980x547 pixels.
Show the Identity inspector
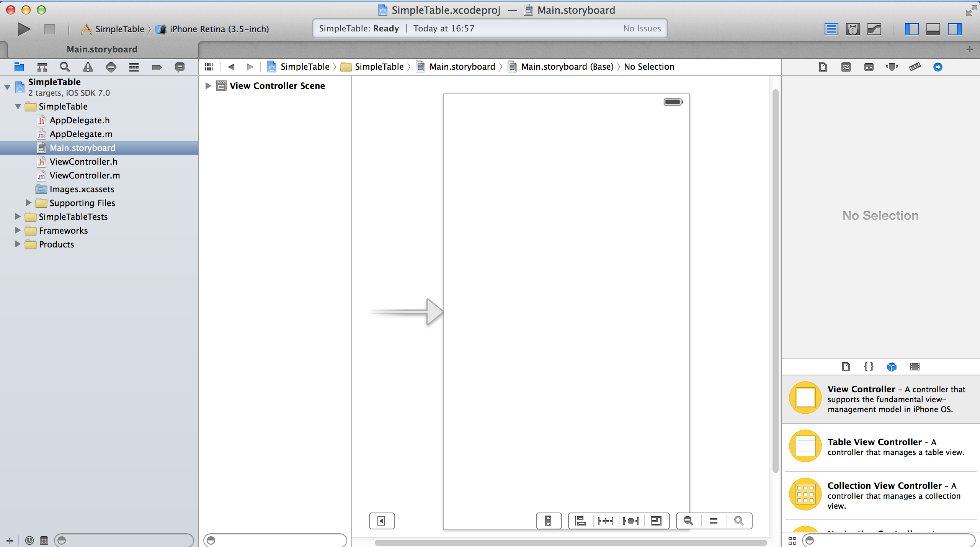coord(869,67)
